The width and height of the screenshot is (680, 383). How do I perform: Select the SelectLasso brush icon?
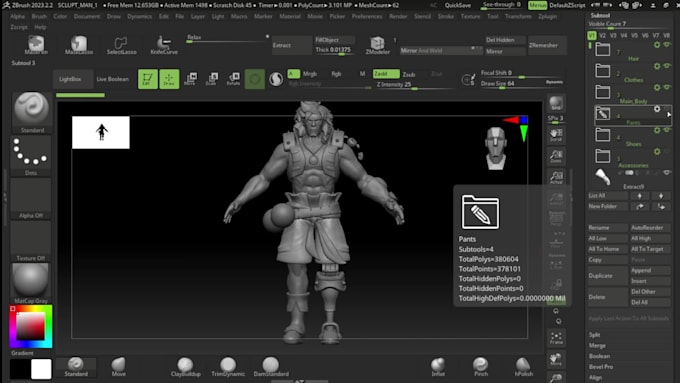(x=121, y=45)
